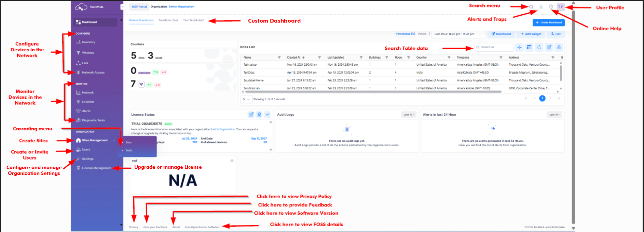Click the Search all input field
644x232 pixels.
495,47
